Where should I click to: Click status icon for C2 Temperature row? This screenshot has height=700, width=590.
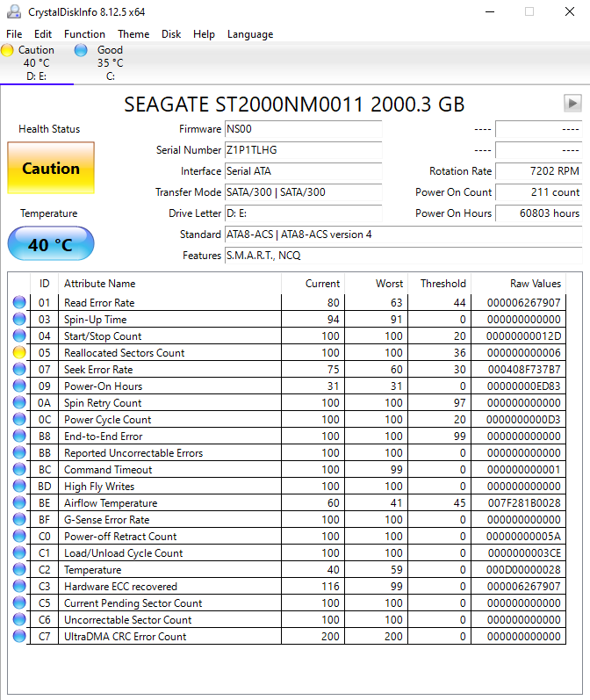coord(19,569)
